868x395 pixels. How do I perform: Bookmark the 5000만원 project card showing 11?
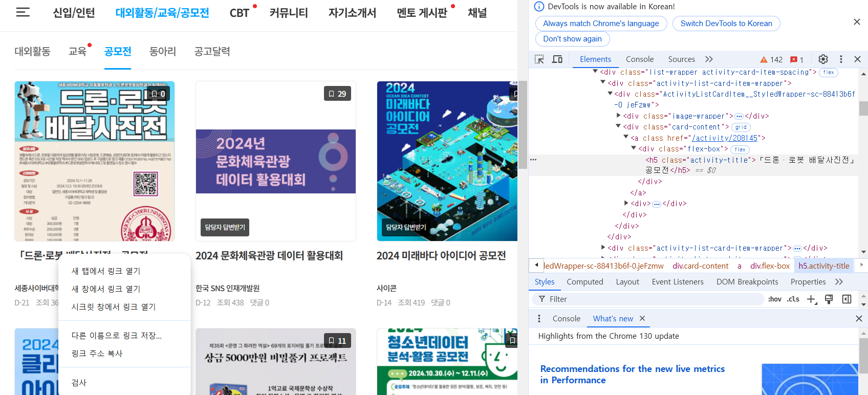point(337,341)
